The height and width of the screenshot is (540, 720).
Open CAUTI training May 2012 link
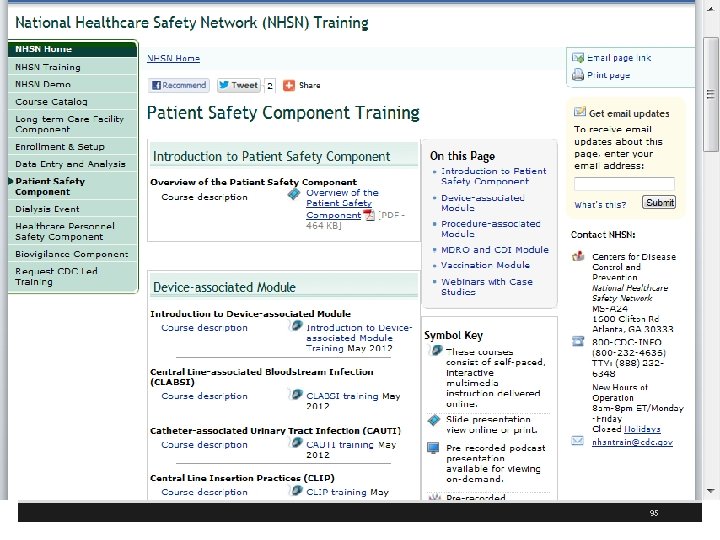pyautogui.click(x=351, y=450)
